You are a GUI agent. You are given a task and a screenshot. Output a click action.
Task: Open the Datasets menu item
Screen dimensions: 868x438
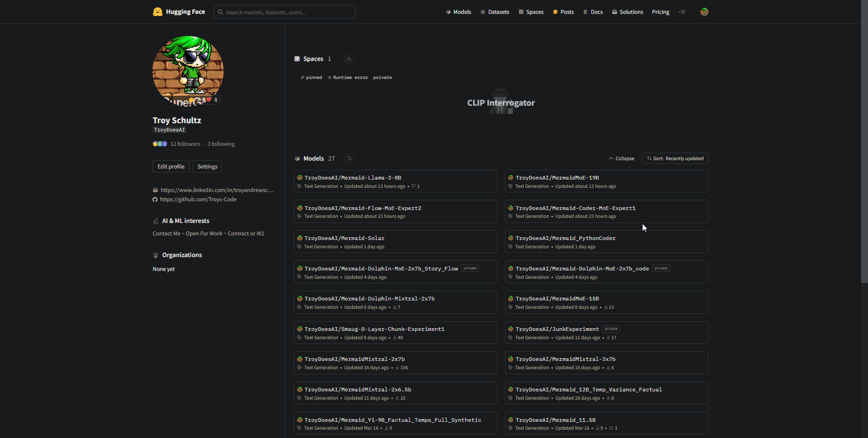pyautogui.click(x=495, y=12)
